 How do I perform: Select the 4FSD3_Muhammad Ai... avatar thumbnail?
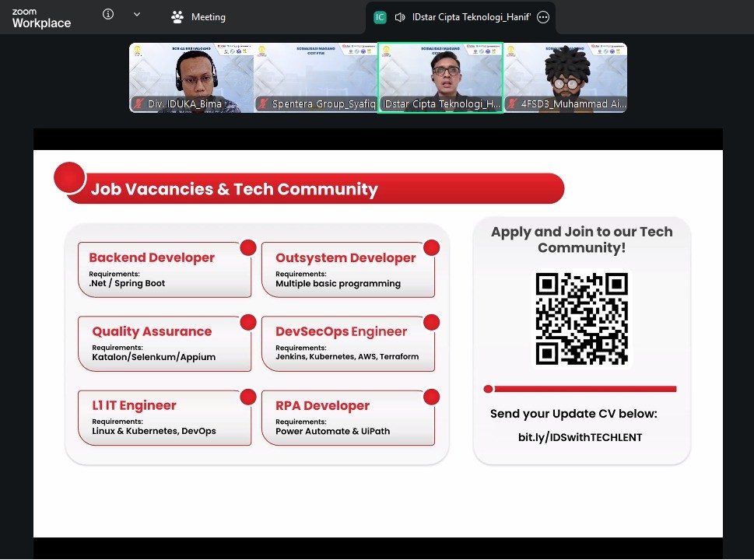tap(566, 78)
